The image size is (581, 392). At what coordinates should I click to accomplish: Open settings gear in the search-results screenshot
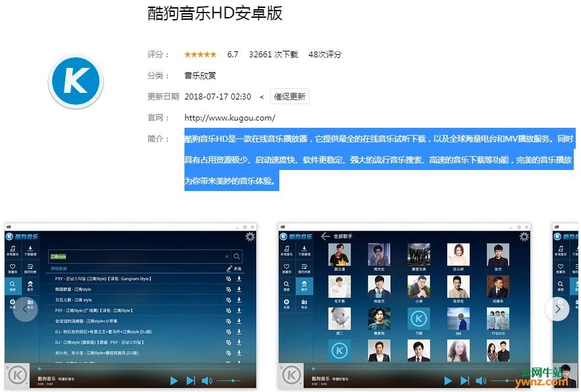(250, 237)
